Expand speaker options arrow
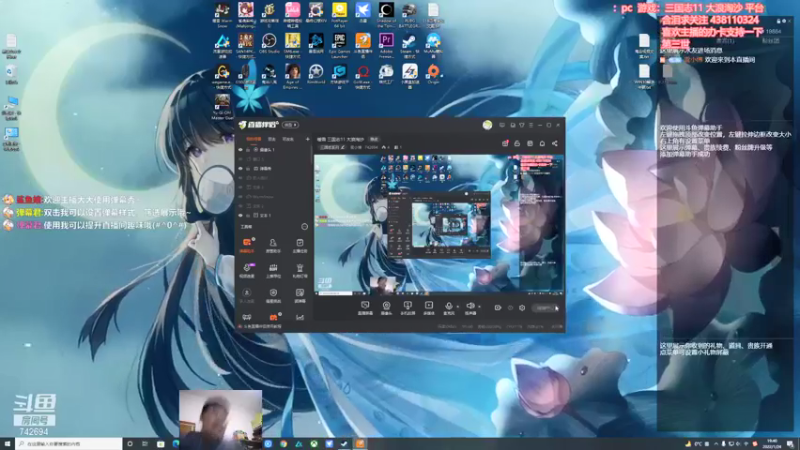Screen dimensions: 800x450 (x=479, y=307)
